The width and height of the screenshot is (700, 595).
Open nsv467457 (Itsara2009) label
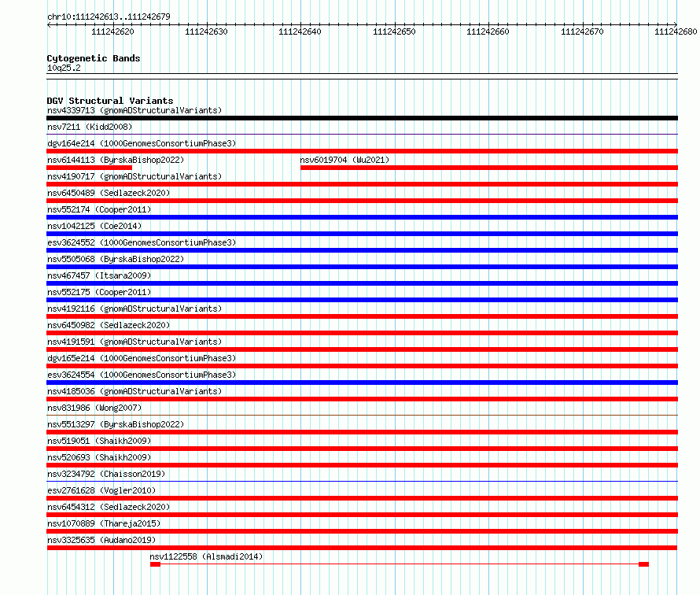(x=99, y=275)
